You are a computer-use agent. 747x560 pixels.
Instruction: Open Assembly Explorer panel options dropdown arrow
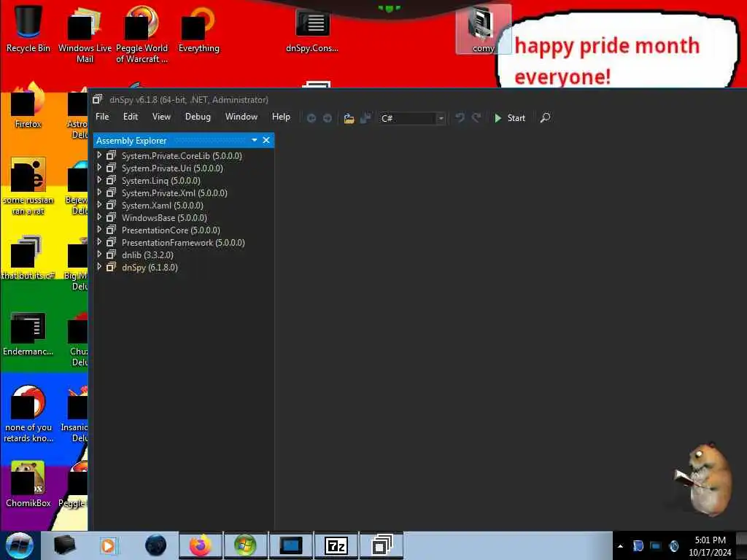tap(254, 140)
